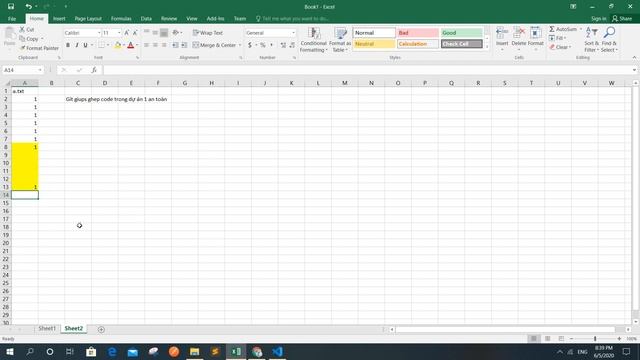Collapse the ribbon with the arrow
This screenshot has height=360, width=640.
tap(634, 58)
